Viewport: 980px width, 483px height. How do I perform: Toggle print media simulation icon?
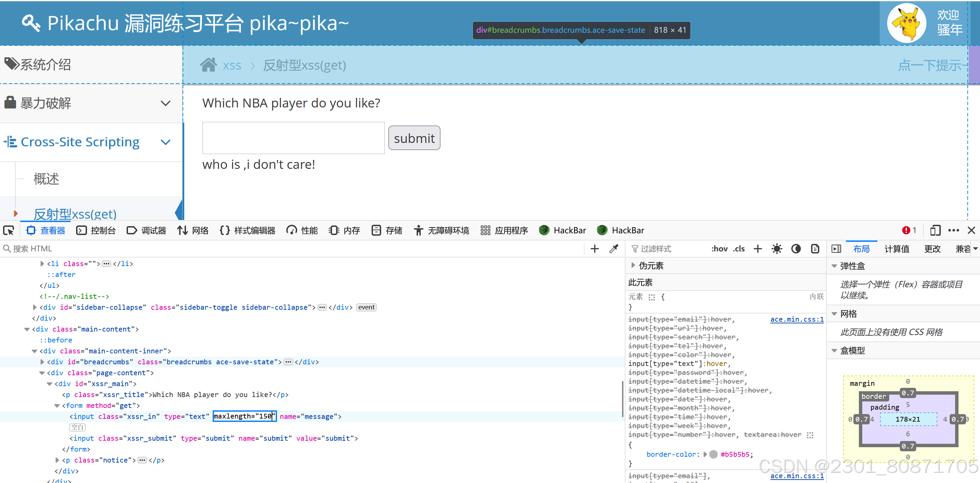click(x=815, y=249)
